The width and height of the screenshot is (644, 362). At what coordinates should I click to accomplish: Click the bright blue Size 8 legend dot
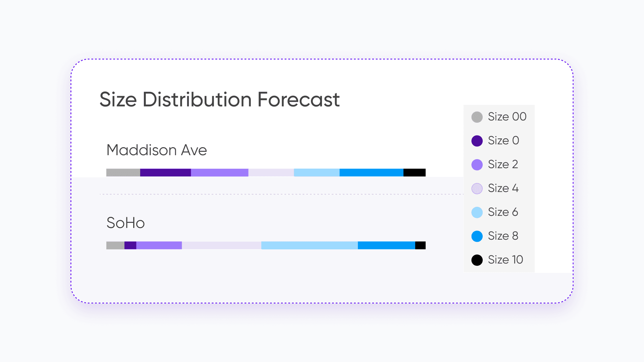pos(477,236)
